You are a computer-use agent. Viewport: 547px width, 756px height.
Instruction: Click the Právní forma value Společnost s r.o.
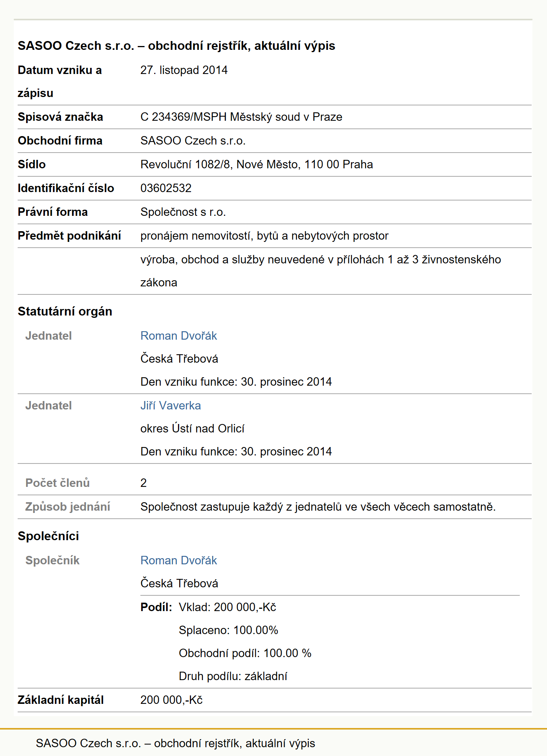pyautogui.click(x=183, y=212)
